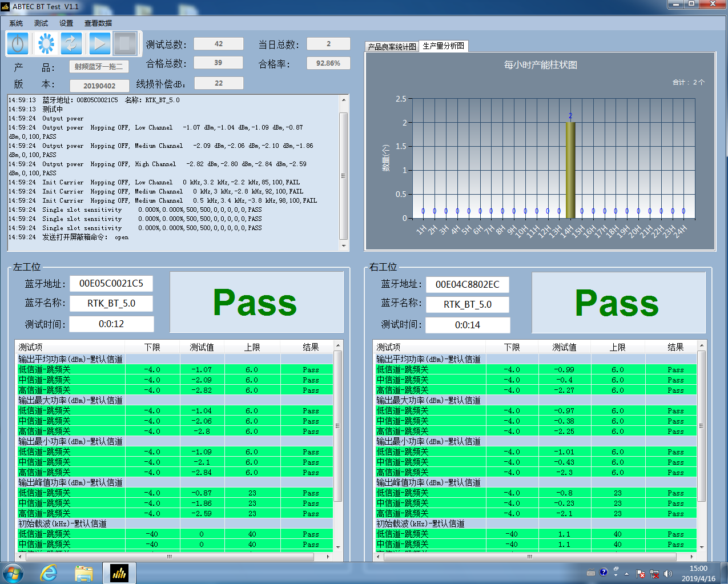Click the 当日总数 field showing 2

click(328, 44)
